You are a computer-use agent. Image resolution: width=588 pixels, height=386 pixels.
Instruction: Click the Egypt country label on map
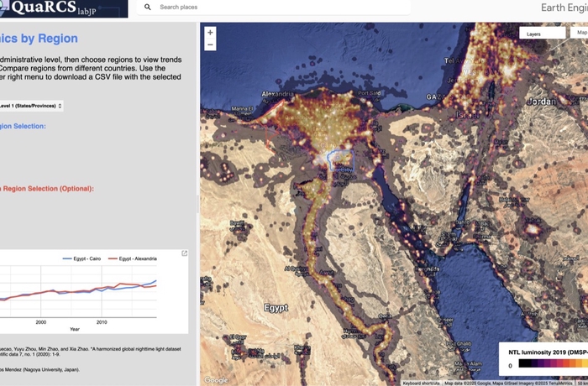coord(276,308)
